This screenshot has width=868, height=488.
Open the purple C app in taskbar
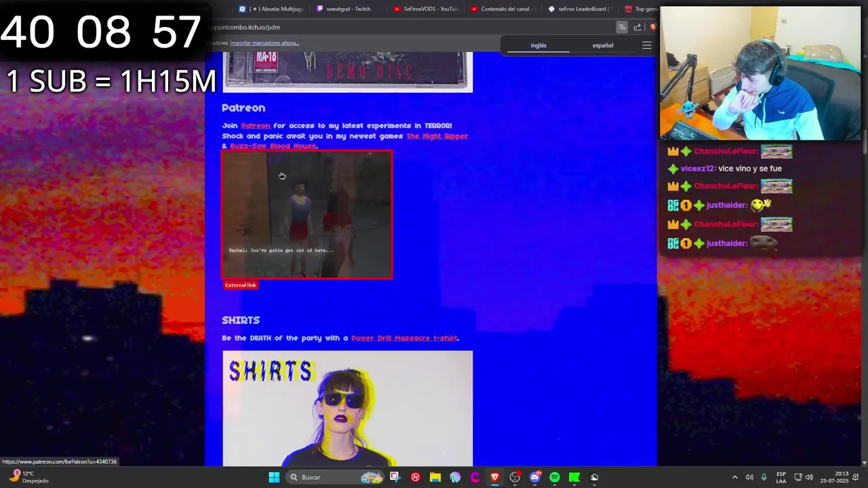point(475,477)
